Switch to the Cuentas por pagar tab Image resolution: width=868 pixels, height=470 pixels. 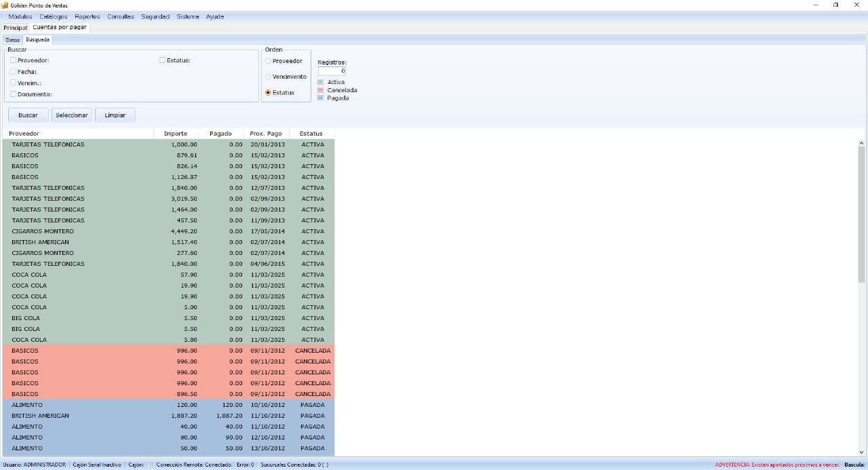(x=60, y=27)
